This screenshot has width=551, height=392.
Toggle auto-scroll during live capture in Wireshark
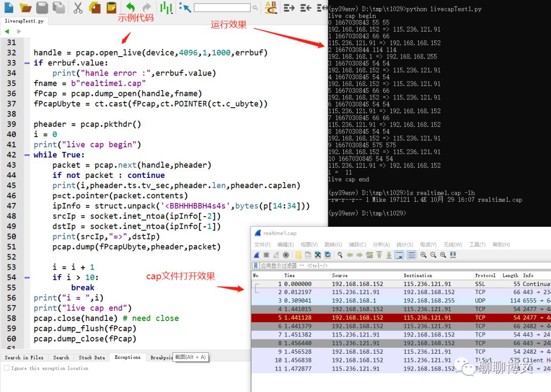coord(399,255)
